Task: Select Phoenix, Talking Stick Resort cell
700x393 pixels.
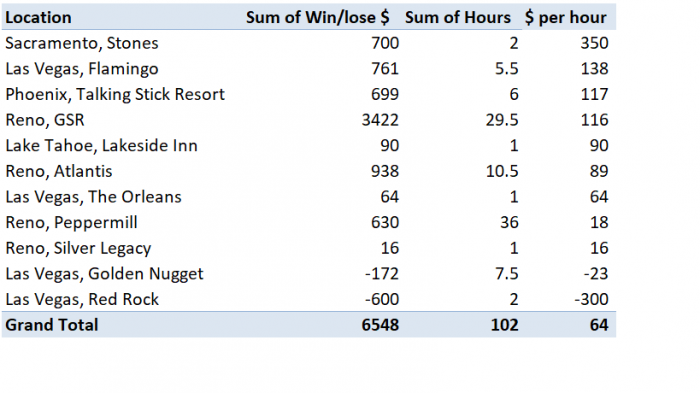Action: 115,94
